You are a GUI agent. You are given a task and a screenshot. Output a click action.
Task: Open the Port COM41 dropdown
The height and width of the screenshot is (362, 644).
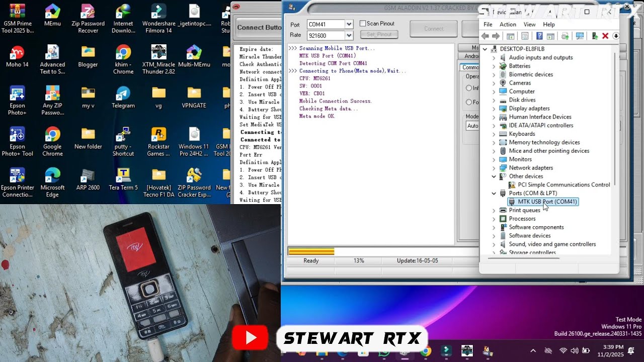(x=349, y=24)
